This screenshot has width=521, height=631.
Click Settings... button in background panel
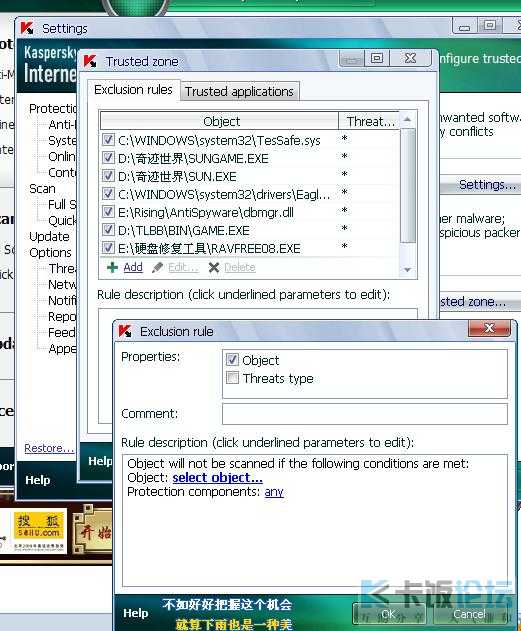[481, 185]
